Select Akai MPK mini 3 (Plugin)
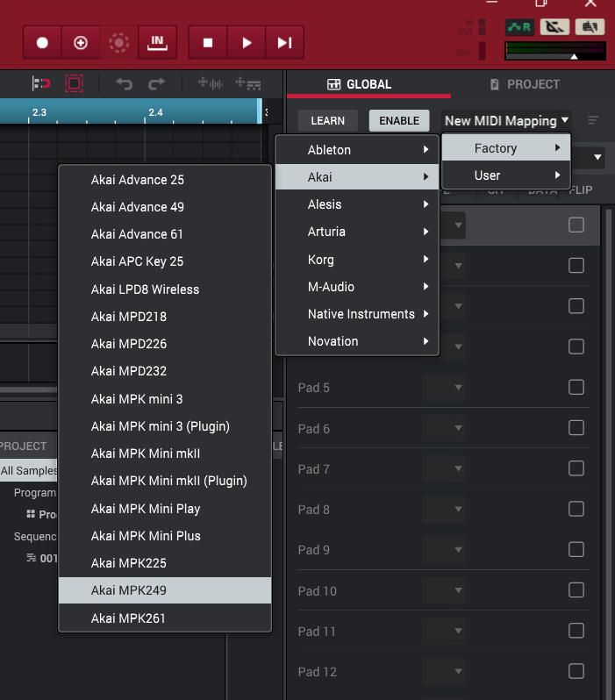The height and width of the screenshot is (700, 615). click(x=165, y=426)
